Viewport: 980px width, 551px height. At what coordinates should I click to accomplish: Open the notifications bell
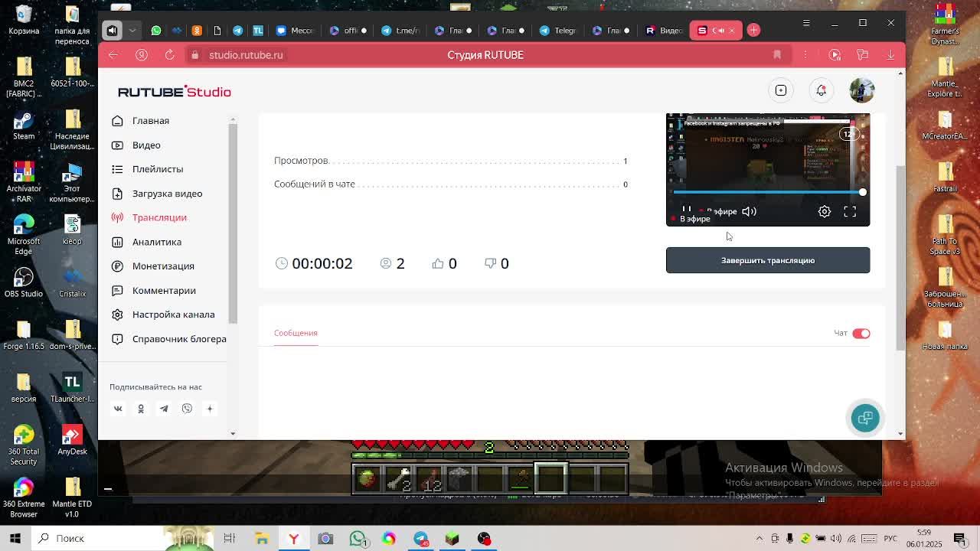coord(821,90)
